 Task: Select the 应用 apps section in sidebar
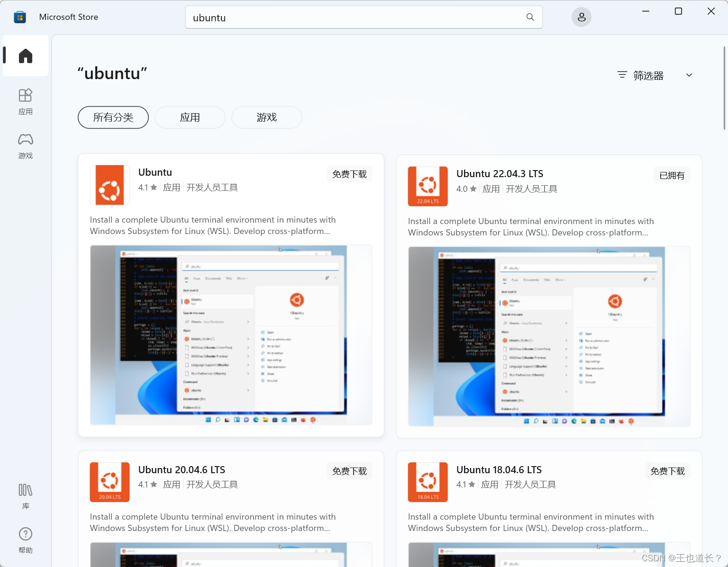pyautogui.click(x=25, y=101)
